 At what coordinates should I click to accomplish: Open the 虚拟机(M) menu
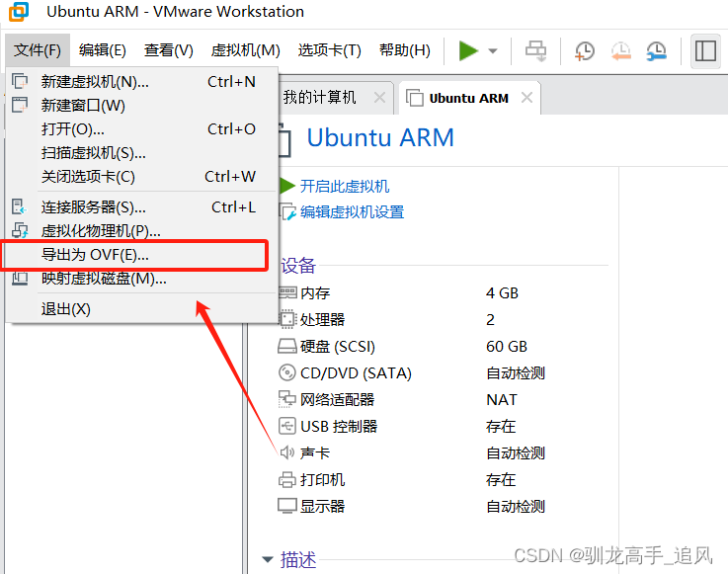245,50
